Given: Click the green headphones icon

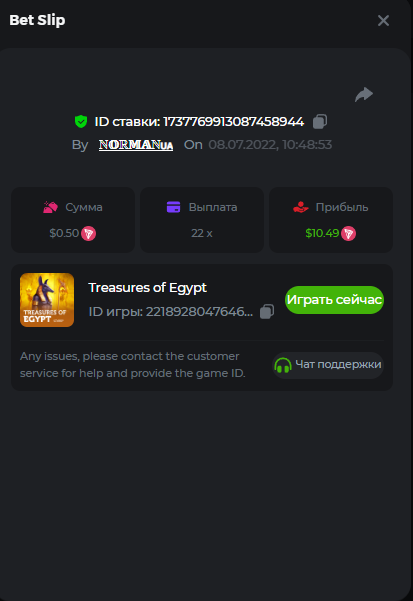Looking at the screenshot, I should pyautogui.click(x=283, y=365).
